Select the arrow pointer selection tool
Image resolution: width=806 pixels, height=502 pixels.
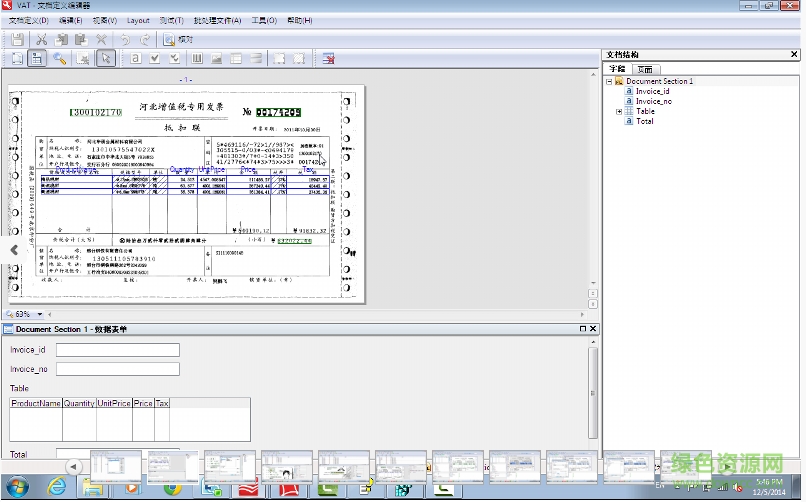point(105,59)
